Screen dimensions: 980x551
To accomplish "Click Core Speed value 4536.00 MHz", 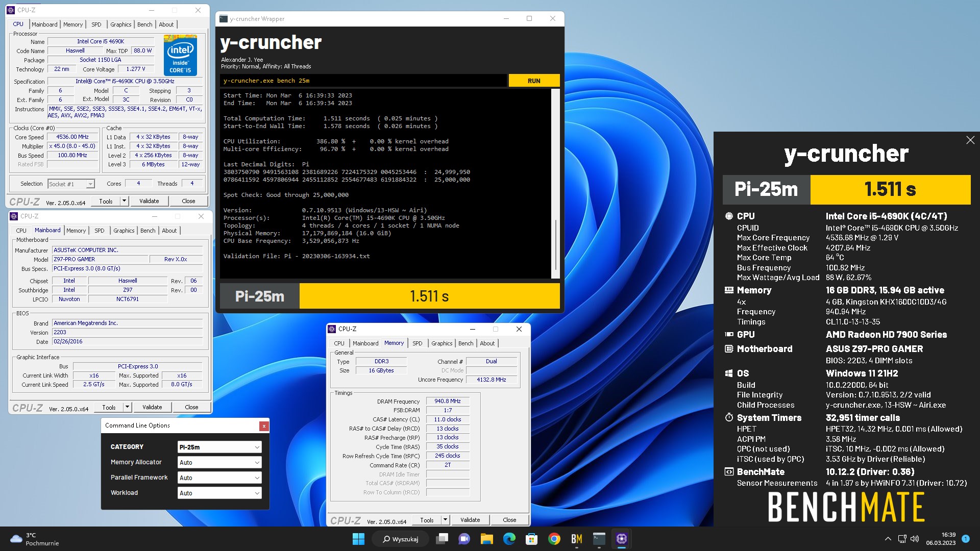I will click(x=72, y=137).
